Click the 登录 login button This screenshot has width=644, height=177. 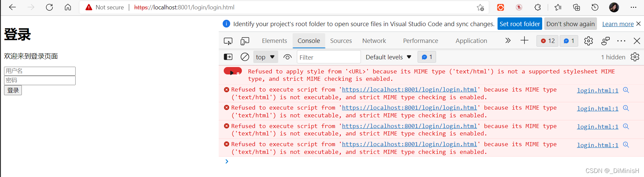coord(13,90)
